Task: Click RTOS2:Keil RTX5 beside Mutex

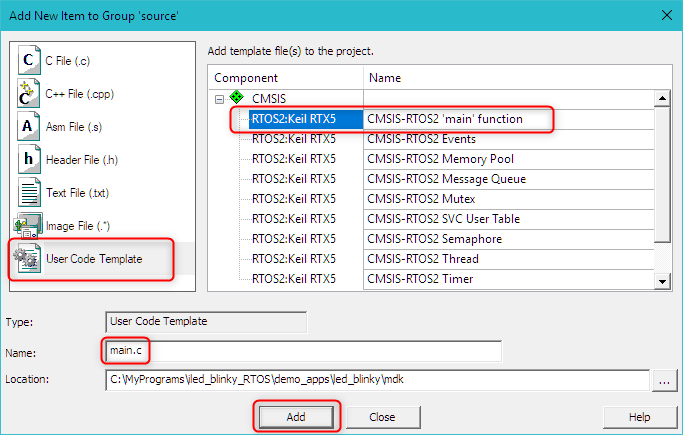Action: coord(294,199)
